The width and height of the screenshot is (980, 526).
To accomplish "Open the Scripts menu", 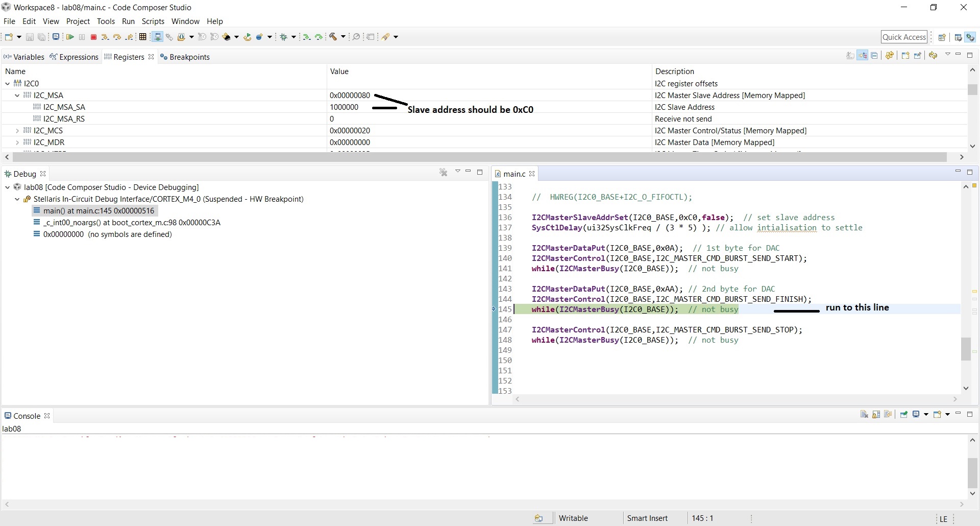I will point(153,21).
